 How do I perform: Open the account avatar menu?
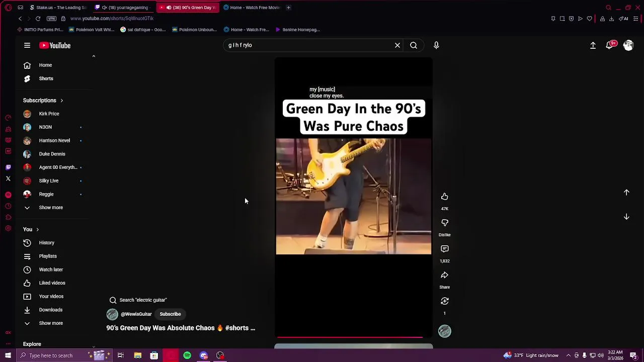coord(628,45)
